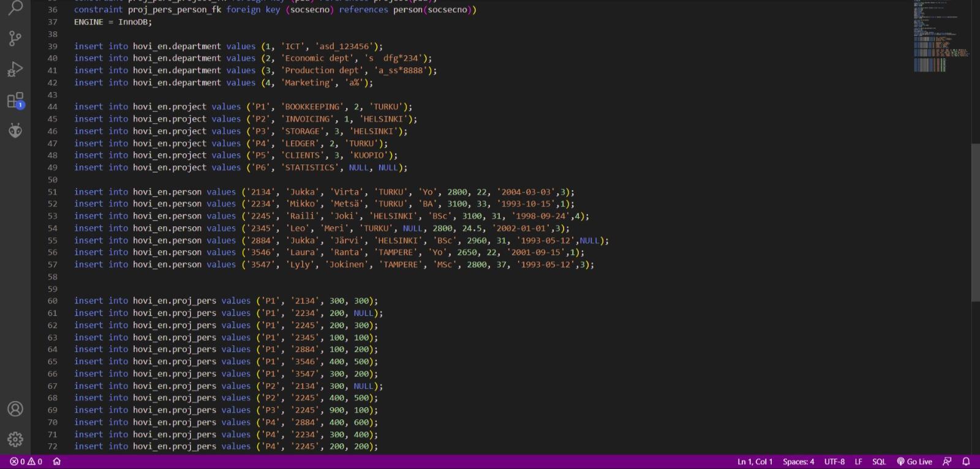
Task: Open the Search view in activity bar
Action: [15, 7]
